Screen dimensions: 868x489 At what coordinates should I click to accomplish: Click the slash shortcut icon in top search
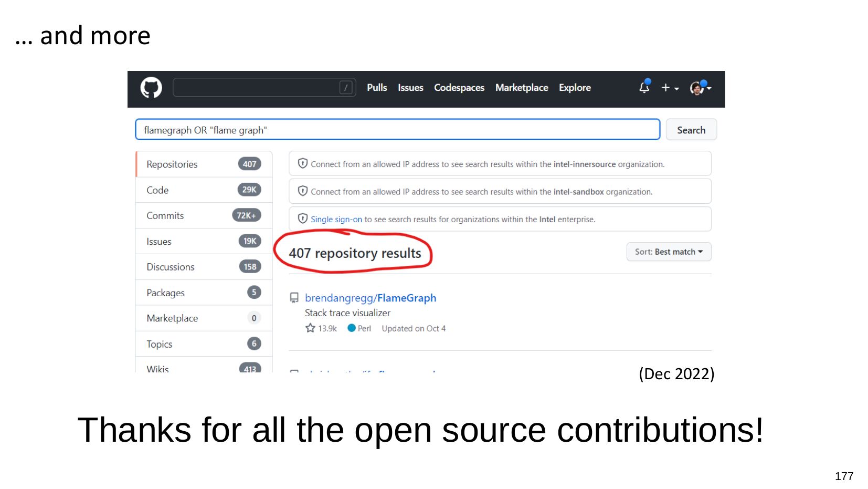pos(345,88)
